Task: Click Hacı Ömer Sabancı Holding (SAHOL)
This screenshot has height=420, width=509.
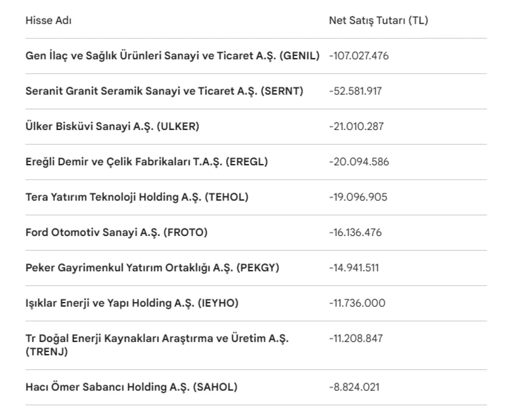Action: coord(131,387)
